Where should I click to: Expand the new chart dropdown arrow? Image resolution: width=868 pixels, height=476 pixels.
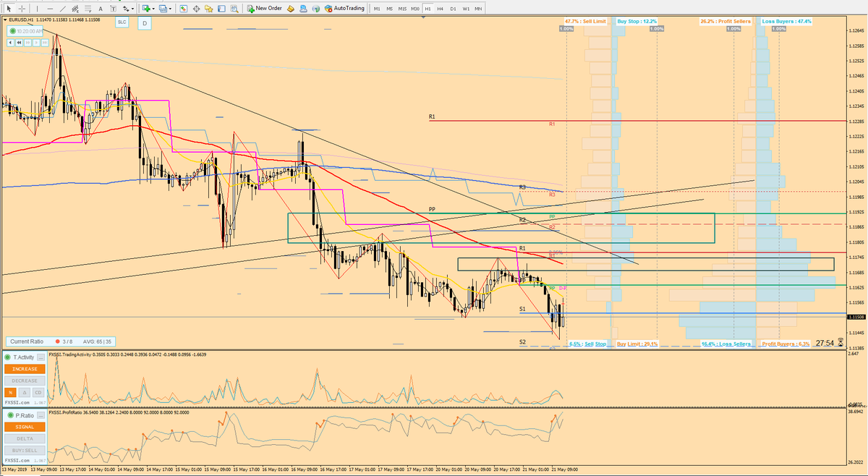point(154,9)
